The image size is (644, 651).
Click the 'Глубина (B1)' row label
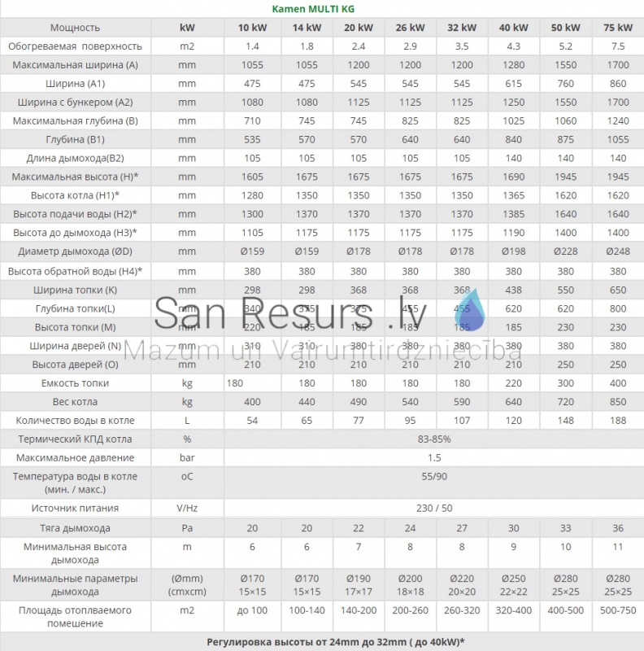[75, 139]
